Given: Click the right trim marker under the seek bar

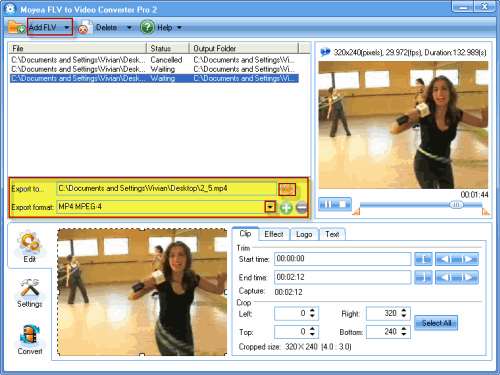Looking at the screenshot, I should pos(486,211).
